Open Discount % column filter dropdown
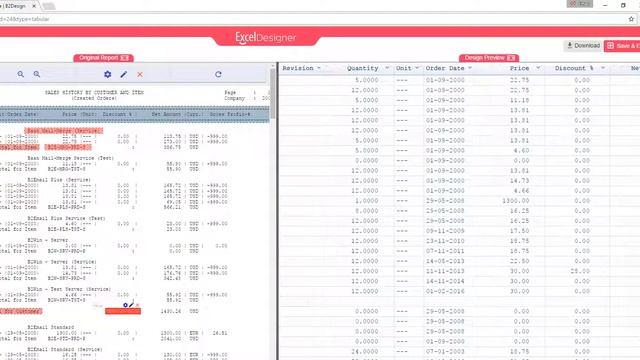The width and height of the screenshot is (640, 360). pyautogui.click(x=603, y=68)
